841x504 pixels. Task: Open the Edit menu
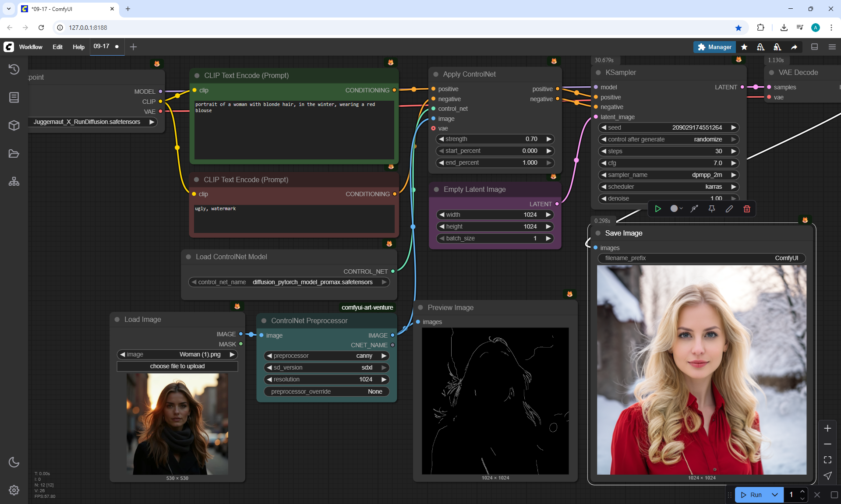(x=57, y=47)
